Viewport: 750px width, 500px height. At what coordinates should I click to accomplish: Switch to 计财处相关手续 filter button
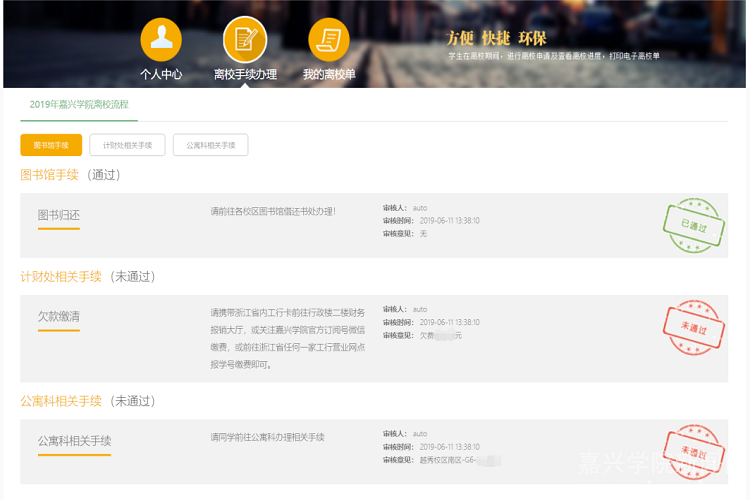[x=127, y=145]
